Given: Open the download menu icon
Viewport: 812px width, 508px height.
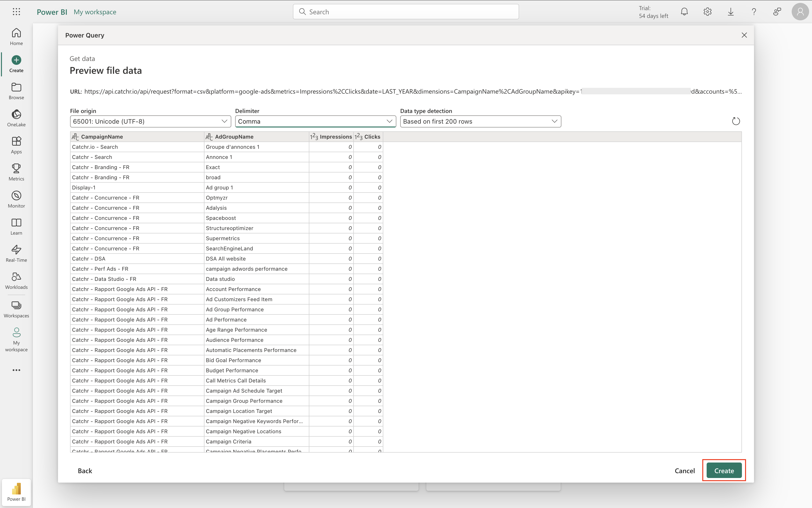Looking at the screenshot, I should click(731, 12).
